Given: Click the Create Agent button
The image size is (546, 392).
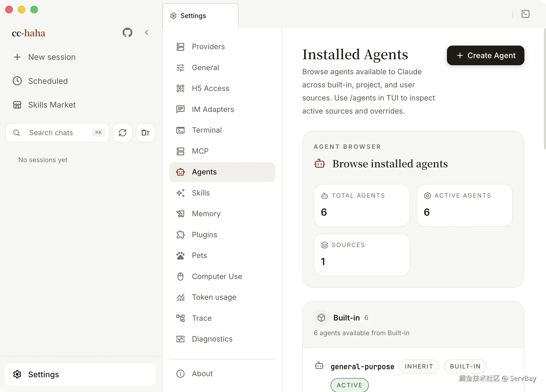Looking at the screenshot, I should click(x=485, y=55).
